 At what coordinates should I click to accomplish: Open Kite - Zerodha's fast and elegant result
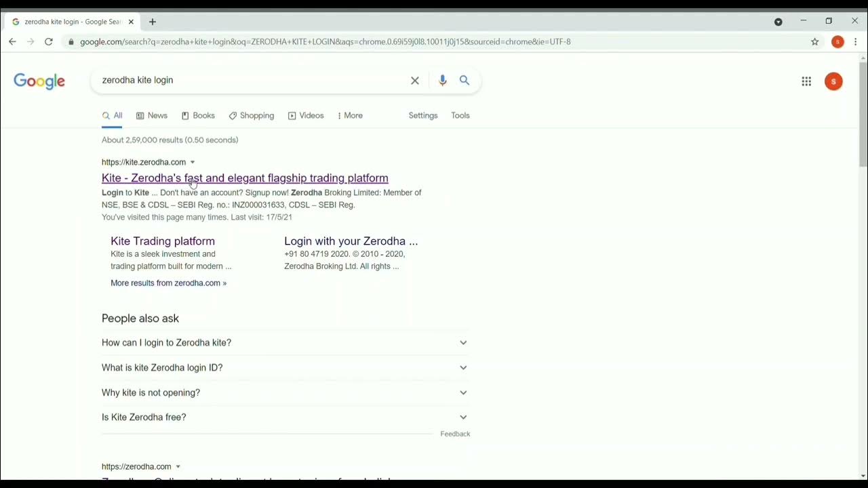[245, 178]
